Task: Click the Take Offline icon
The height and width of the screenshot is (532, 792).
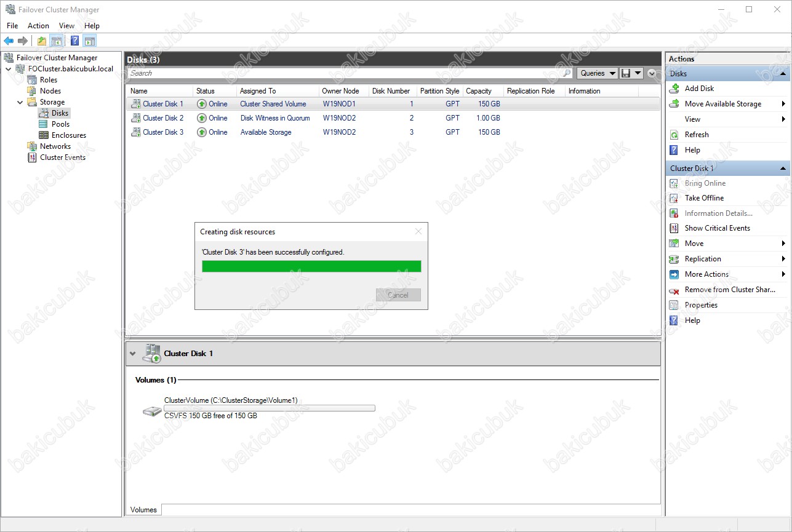Action: 674,198
